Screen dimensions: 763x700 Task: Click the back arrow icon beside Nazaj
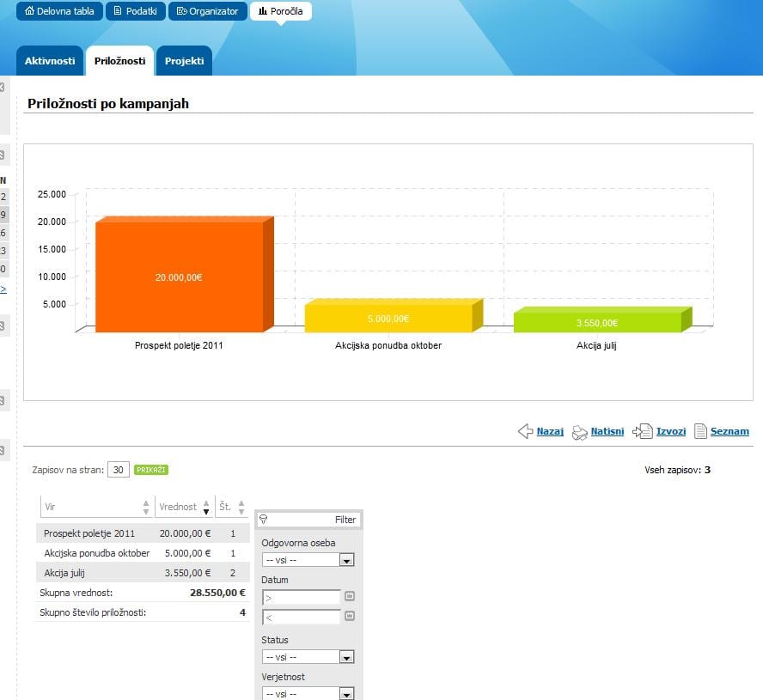click(525, 431)
